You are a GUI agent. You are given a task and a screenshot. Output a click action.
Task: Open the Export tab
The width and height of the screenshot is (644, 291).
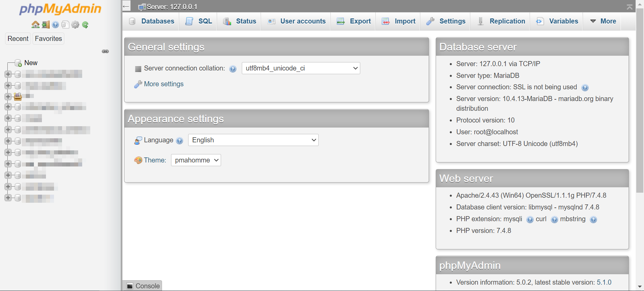(x=354, y=21)
